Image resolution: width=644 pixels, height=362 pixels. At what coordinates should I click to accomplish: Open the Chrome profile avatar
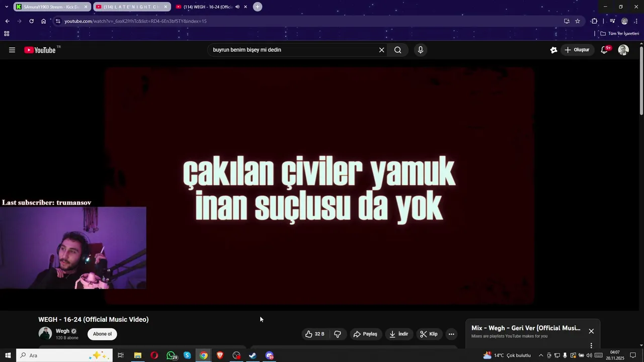(x=624, y=21)
